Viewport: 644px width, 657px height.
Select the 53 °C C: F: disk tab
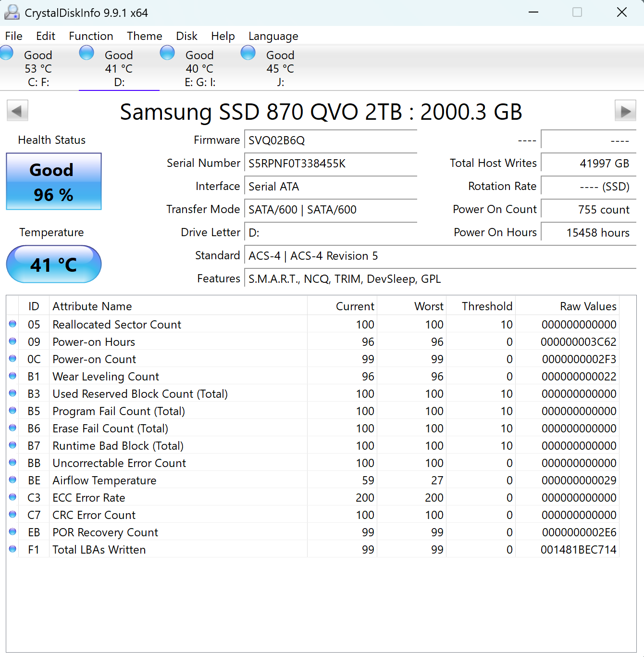click(38, 68)
